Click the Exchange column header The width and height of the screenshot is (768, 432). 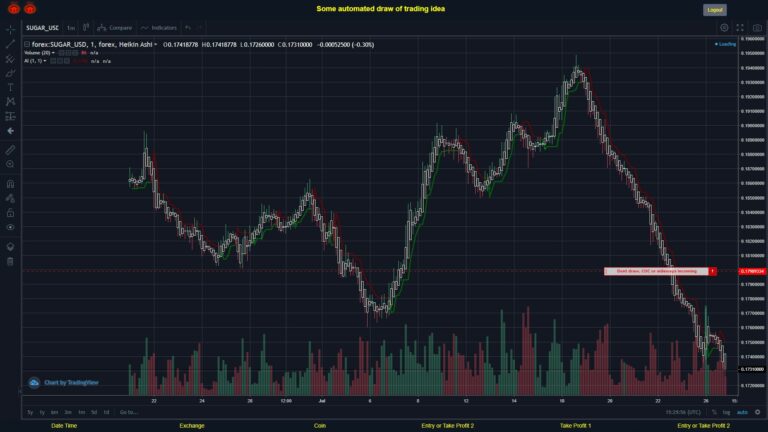point(192,426)
